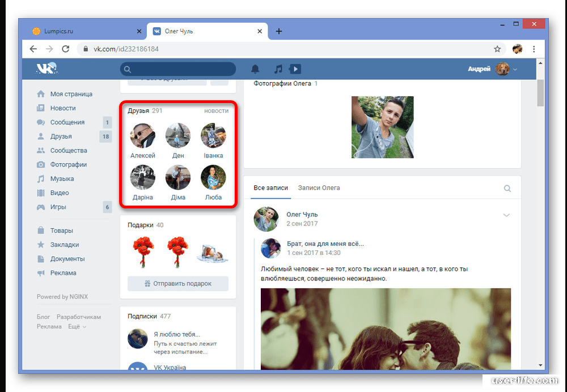Open the Подарки 40 heading
The image size is (567, 392).
(x=145, y=225)
